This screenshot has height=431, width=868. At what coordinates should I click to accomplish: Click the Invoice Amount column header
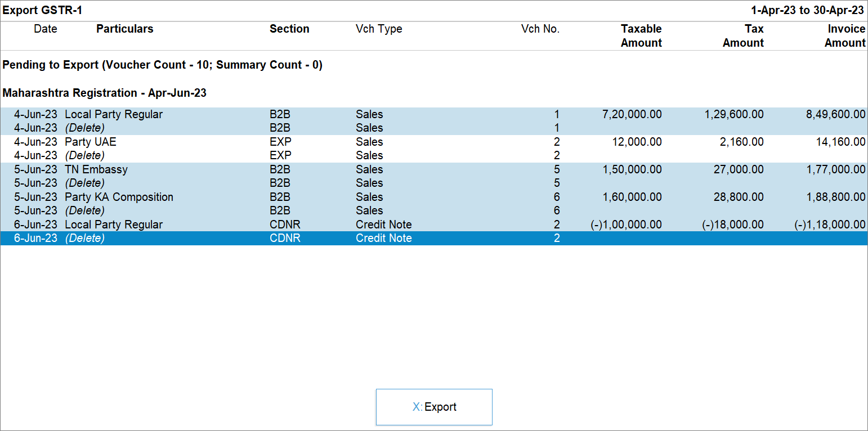pyautogui.click(x=845, y=36)
